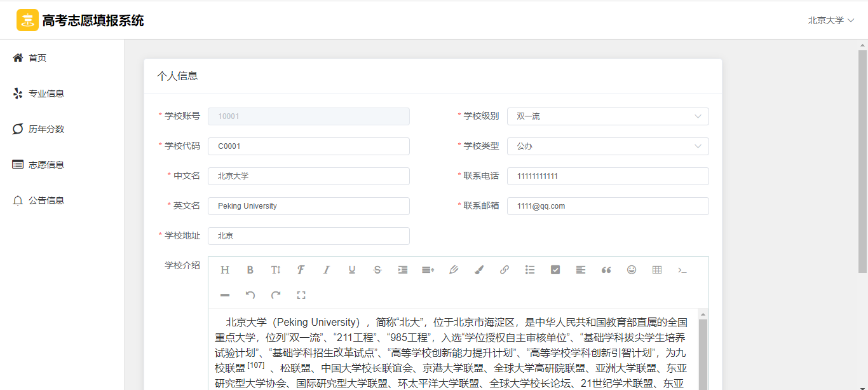Insert a blockquote in the editor
868x390 pixels.
point(606,270)
